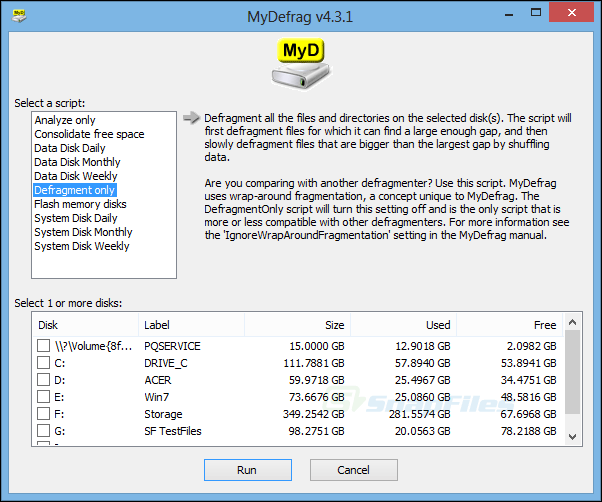Close the MyDefrag window
Image resolution: width=602 pixels, height=502 pixels.
[572, 13]
